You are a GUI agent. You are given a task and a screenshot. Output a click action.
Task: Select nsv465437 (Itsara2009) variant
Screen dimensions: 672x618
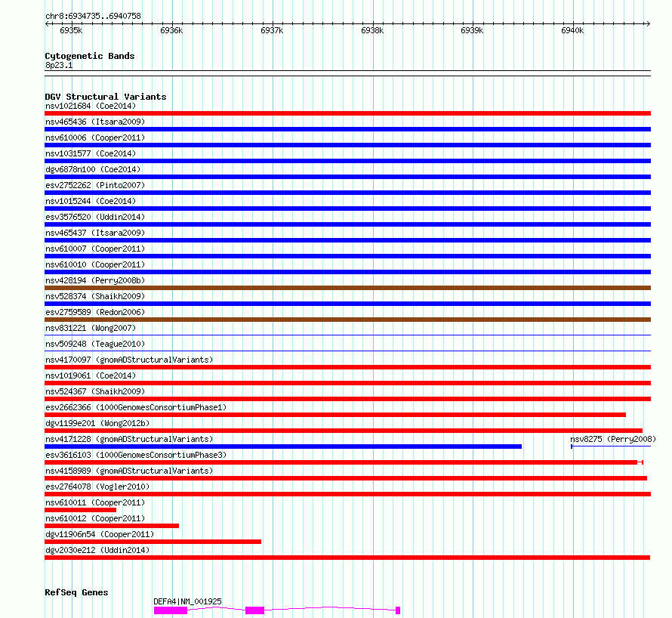pos(347,240)
